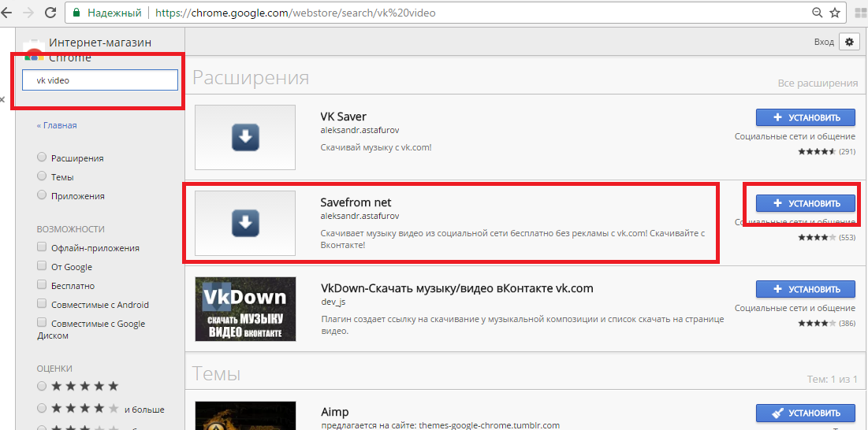Enable the Офлайн-приложения checkbox
This screenshot has width=868, height=430.
click(42, 247)
